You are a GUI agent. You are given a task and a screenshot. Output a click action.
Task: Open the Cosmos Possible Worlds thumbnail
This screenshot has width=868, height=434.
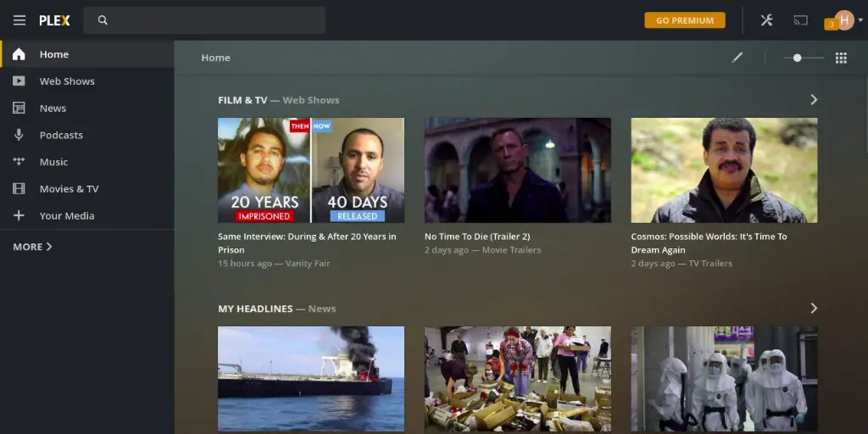[724, 170]
